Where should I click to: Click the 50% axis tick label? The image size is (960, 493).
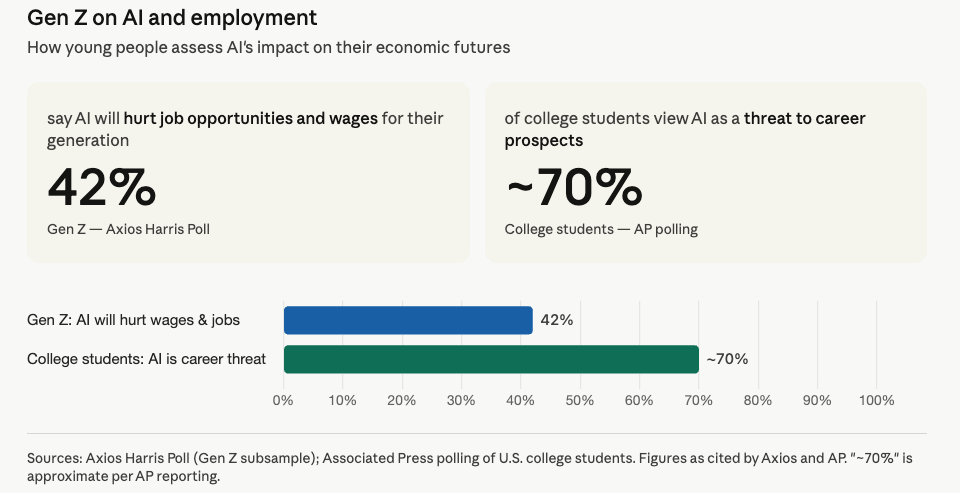coord(580,401)
